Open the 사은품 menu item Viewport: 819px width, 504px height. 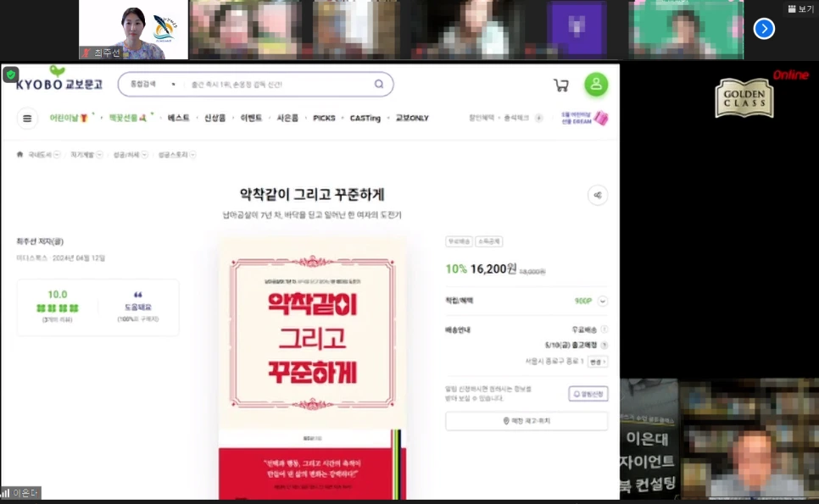287,119
